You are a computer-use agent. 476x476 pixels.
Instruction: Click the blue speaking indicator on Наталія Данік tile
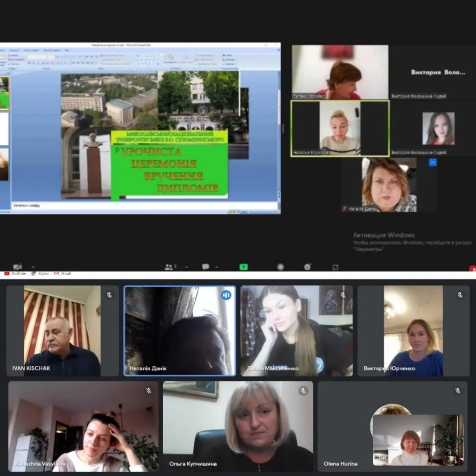226,295
